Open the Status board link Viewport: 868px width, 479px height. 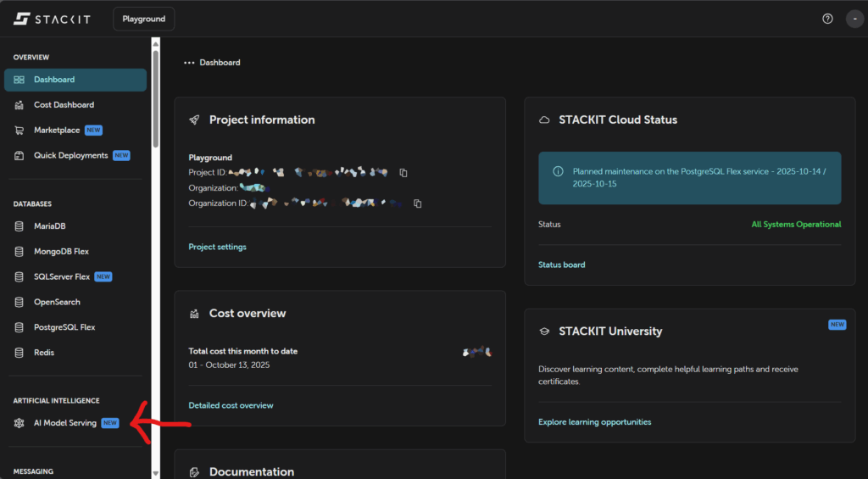click(561, 265)
